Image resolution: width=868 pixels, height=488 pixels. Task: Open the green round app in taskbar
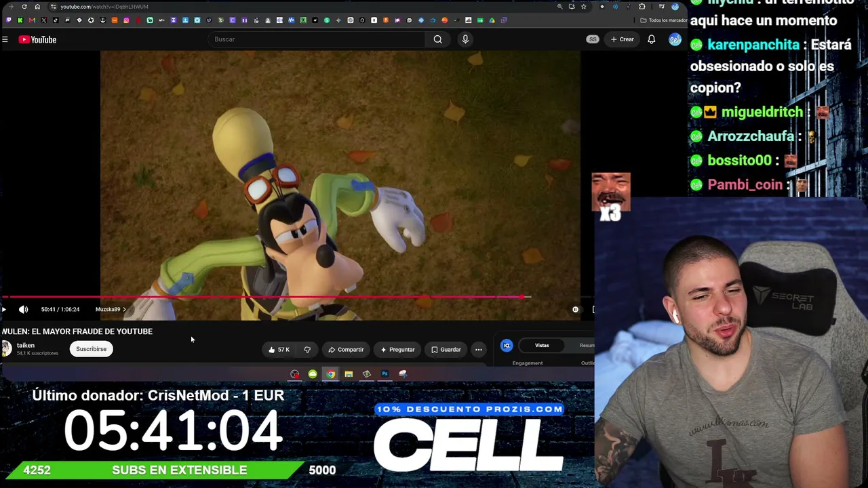point(313,374)
